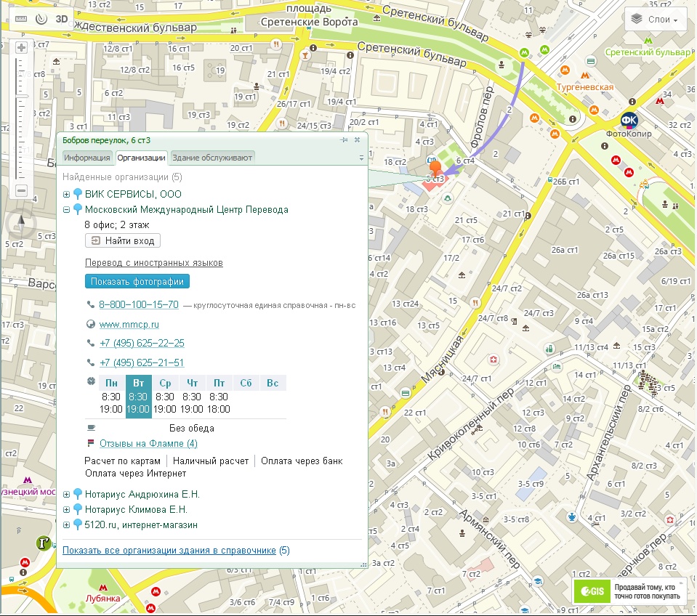697x616 pixels.
Task: Collapse the Московский Международный Центр Перевода entry
Action: (66, 209)
